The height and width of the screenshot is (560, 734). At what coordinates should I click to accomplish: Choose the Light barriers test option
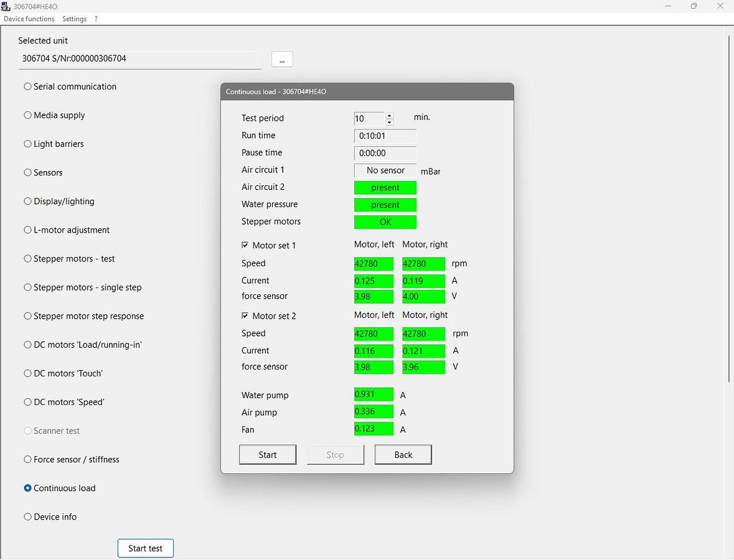[27, 144]
